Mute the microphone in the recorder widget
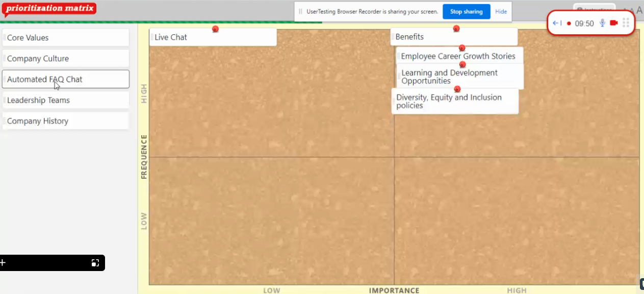 602,23
